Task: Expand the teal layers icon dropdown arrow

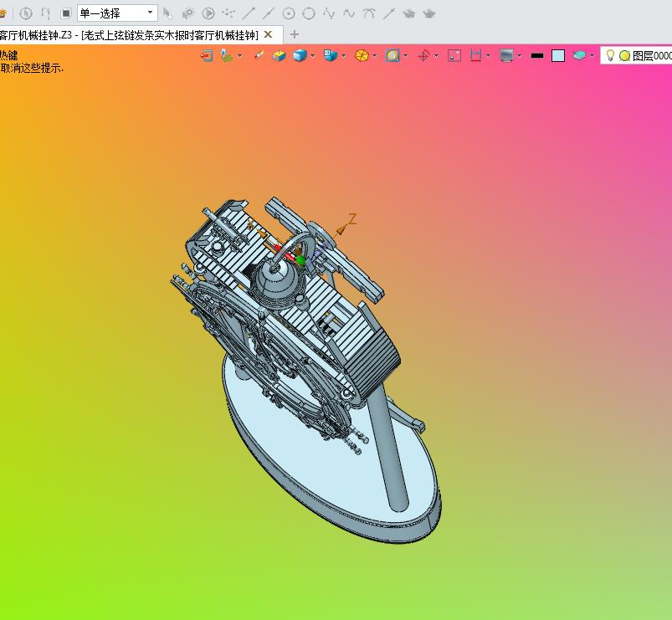Action: coord(592,56)
